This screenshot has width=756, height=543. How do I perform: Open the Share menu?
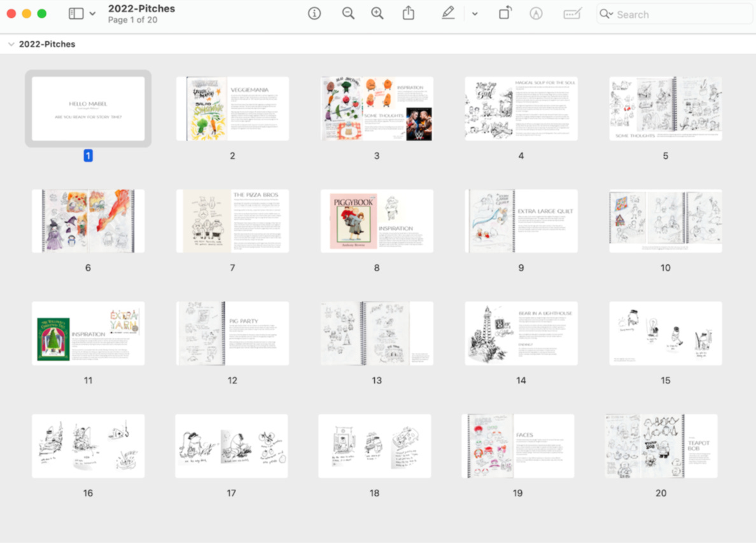409,13
